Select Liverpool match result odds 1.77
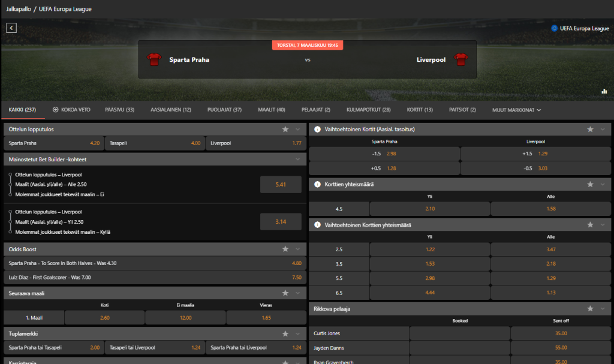Screen dimensions: 614x364 click(x=255, y=143)
